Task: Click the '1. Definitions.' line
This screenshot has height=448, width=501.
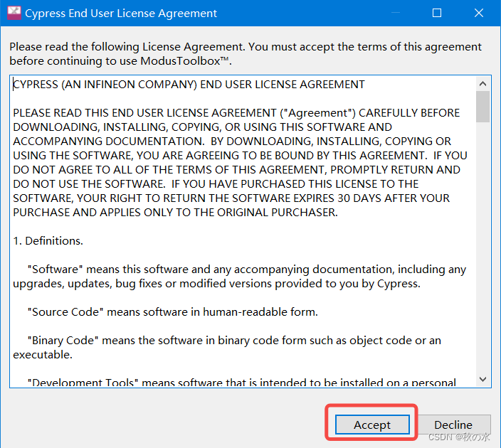Action: 48,241
